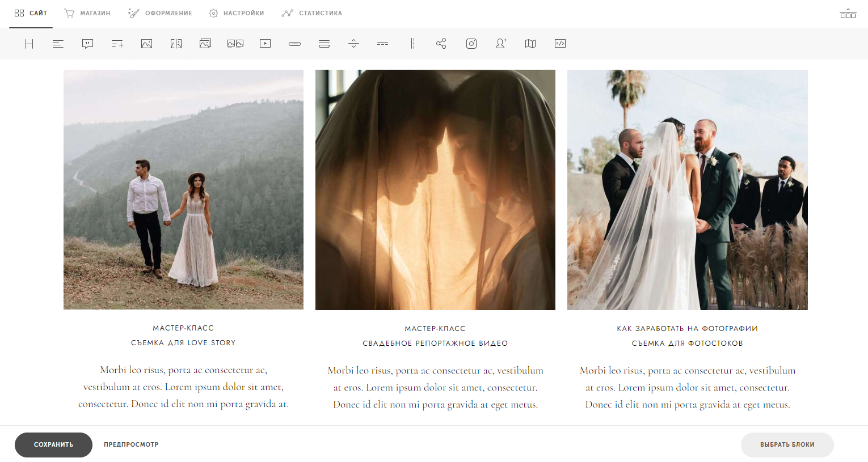Select the couple on hillside photo
The image size is (868, 462).
183,189
